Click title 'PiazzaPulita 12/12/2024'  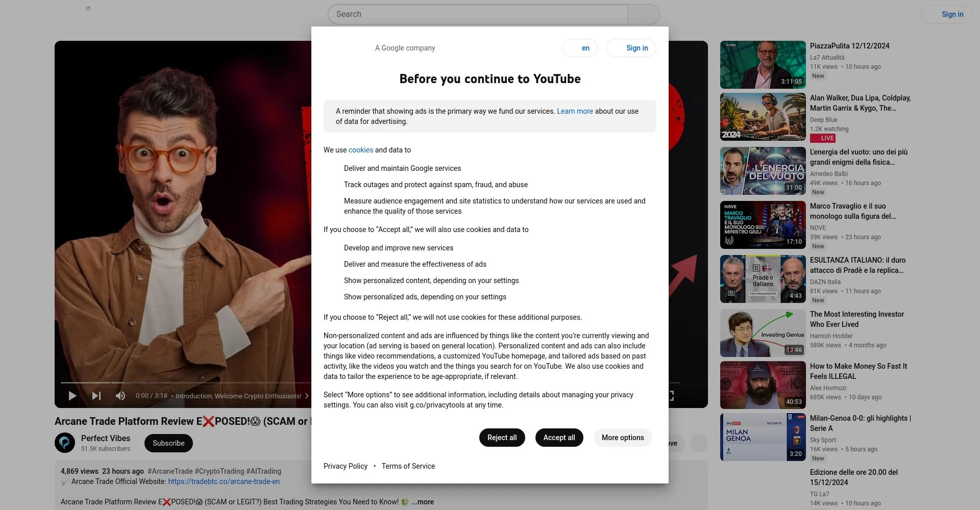pos(849,46)
